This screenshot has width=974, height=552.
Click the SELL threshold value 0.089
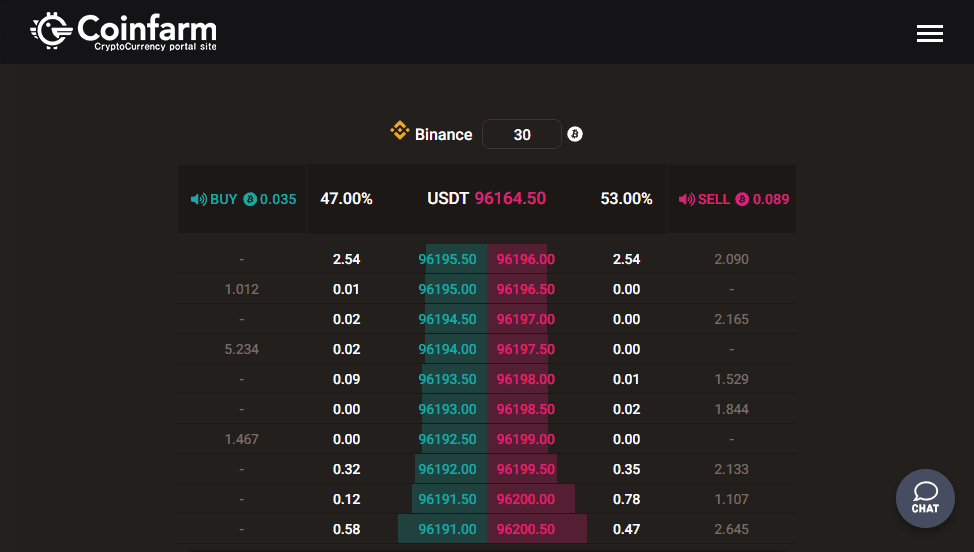coord(770,199)
